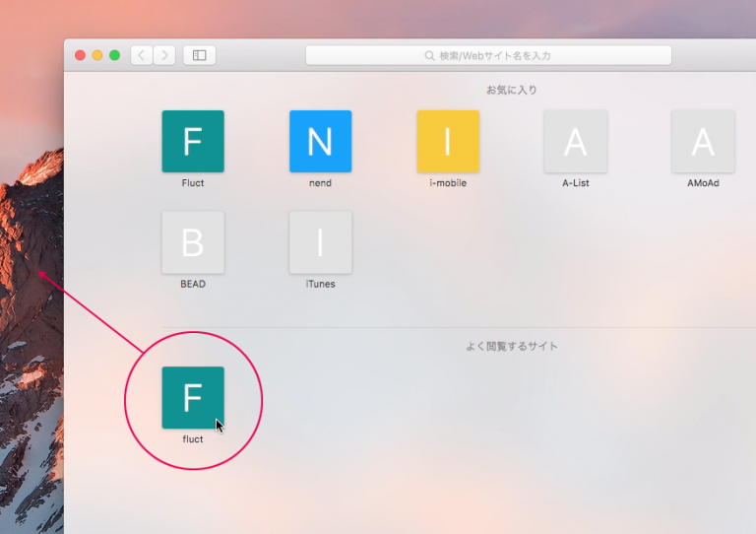The width and height of the screenshot is (756, 534).
Task: Open the nend favorite tile
Action: (320, 141)
